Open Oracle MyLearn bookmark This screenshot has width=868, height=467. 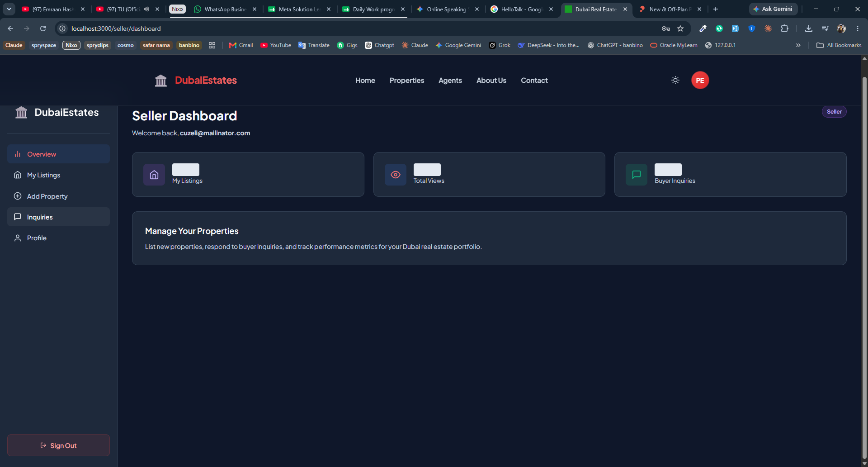point(674,45)
